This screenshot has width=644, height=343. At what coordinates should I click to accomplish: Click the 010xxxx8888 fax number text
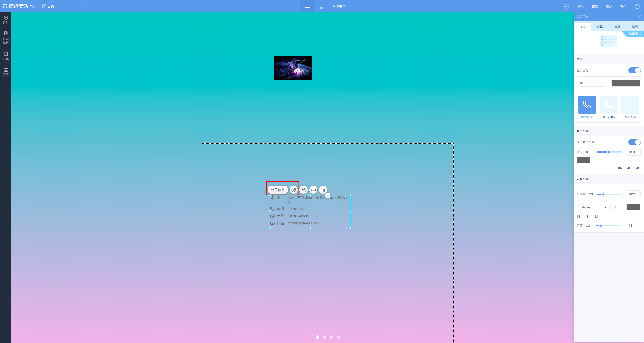pos(297,216)
